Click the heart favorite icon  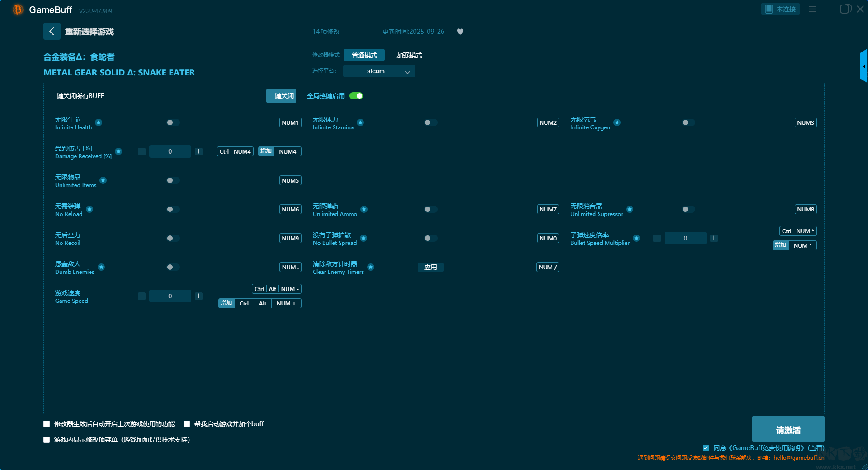(460, 32)
